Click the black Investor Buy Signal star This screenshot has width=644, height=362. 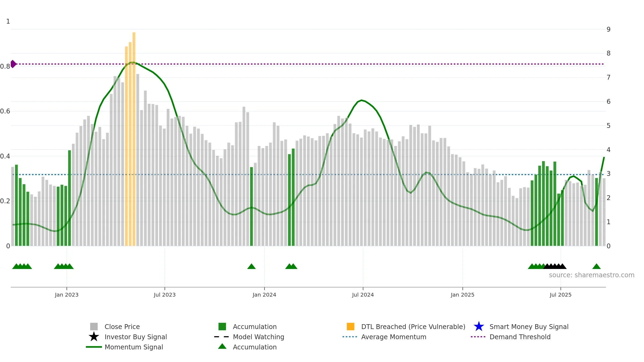[x=94, y=337]
